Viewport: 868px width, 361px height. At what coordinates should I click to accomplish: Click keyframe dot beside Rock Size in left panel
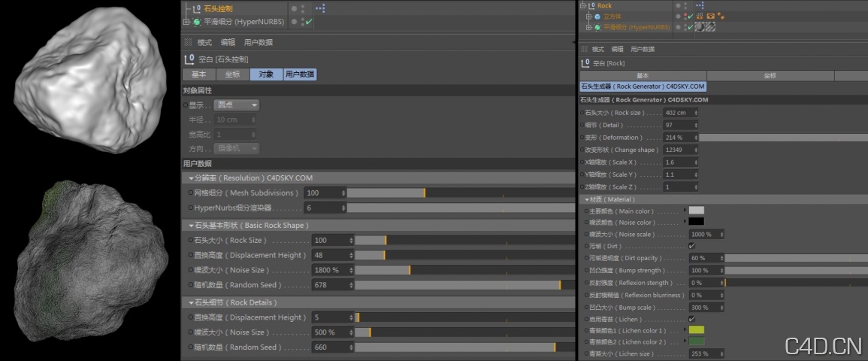[190, 241]
